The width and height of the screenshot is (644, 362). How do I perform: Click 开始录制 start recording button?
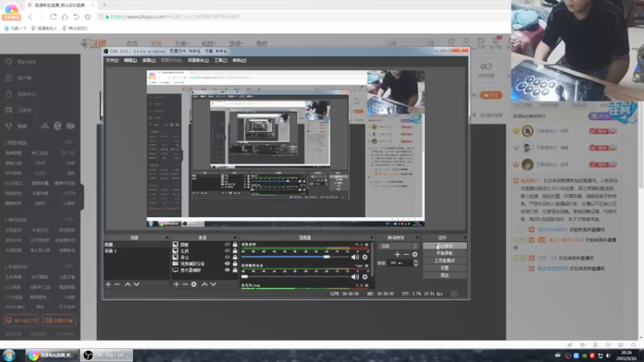[445, 253]
